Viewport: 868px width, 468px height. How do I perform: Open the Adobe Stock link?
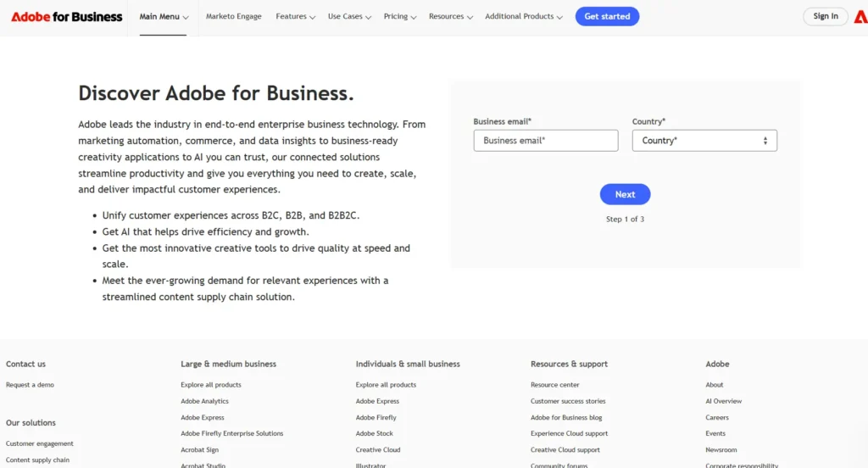pos(374,433)
